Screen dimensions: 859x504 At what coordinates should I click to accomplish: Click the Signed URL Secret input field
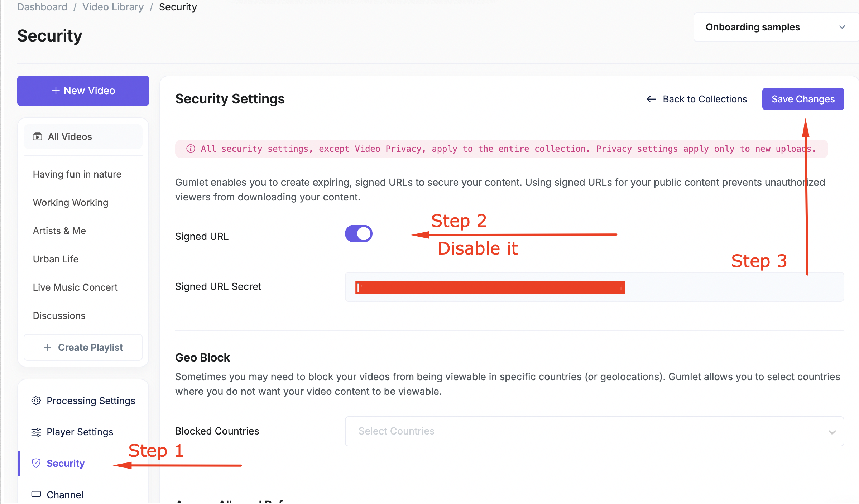tap(594, 287)
